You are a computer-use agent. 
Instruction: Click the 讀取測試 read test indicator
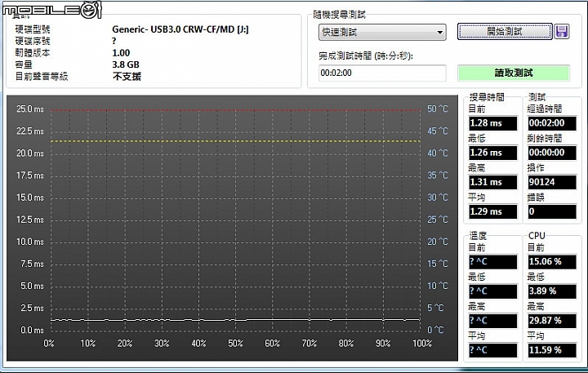[514, 73]
